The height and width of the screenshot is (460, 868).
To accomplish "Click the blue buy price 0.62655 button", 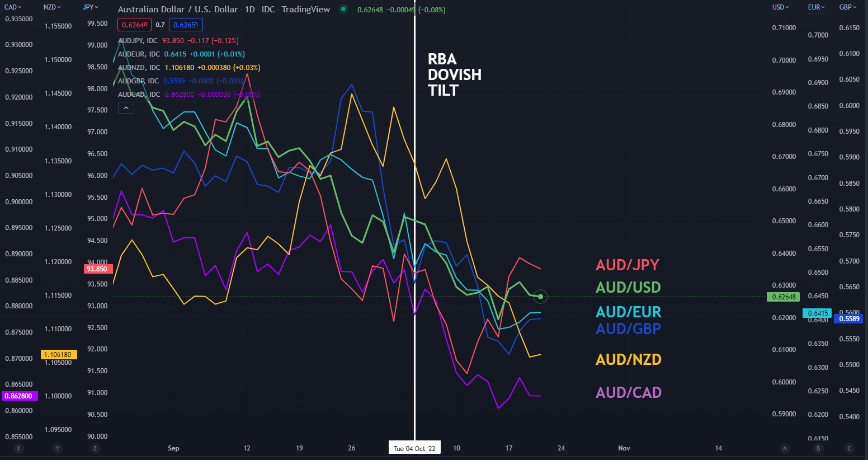I will coord(186,25).
